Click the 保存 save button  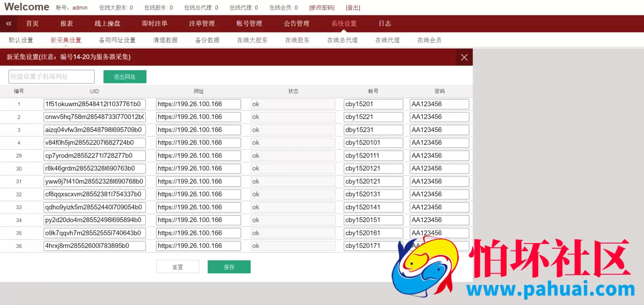pos(229,267)
